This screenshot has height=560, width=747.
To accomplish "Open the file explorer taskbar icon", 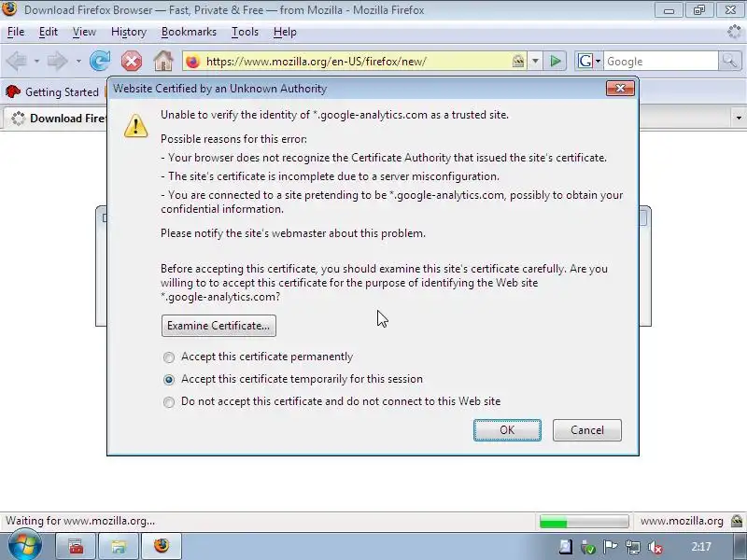I will (119, 546).
